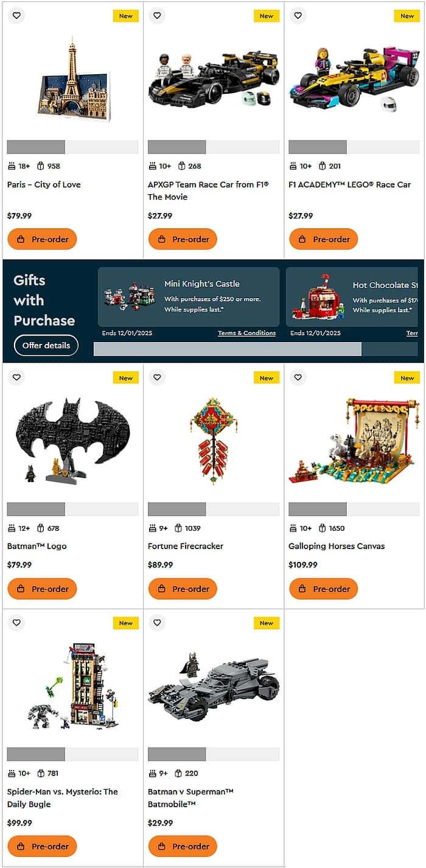
Task: Toggle wishlist heart for Galloping Horses Canvas
Action: click(298, 377)
